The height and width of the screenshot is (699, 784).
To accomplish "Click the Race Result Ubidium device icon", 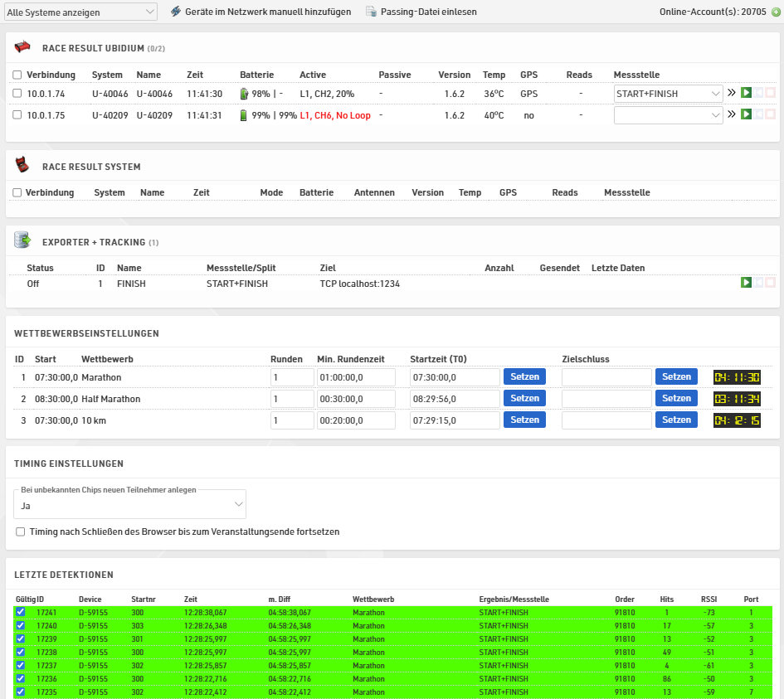I will click(x=23, y=47).
